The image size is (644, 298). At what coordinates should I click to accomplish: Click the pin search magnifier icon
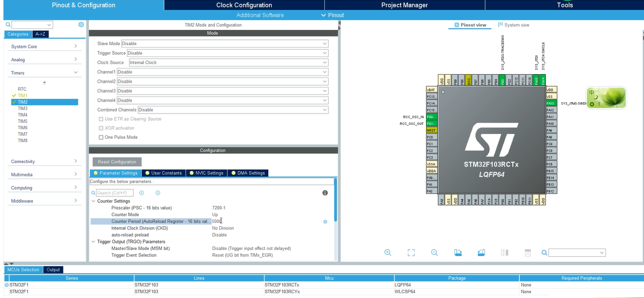click(544, 253)
